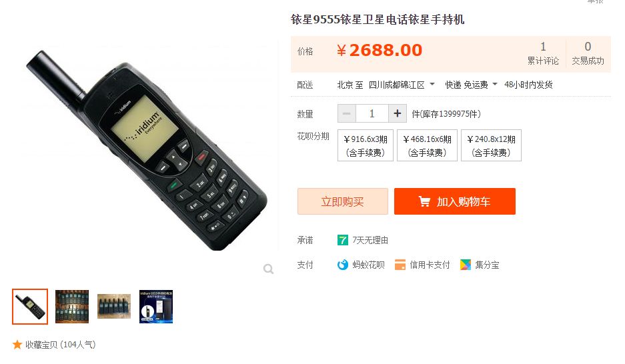Viewport: 625px width, 364px height.
Task: Click the shopping cart icon in orange button
Action: coord(424,201)
